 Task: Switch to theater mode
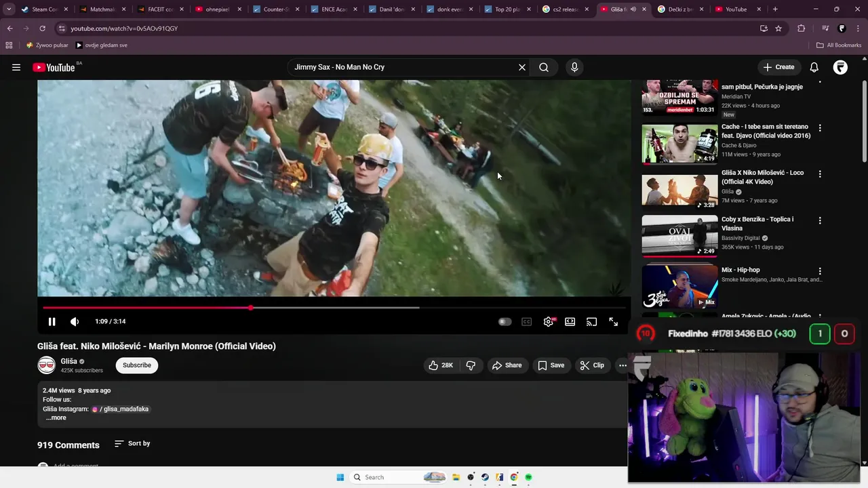pyautogui.click(x=570, y=321)
